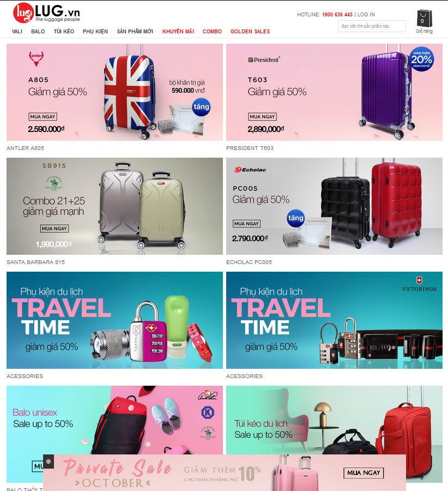The image size is (448, 491).
Task: Click the 20% discount round badge
Action: 421,59
